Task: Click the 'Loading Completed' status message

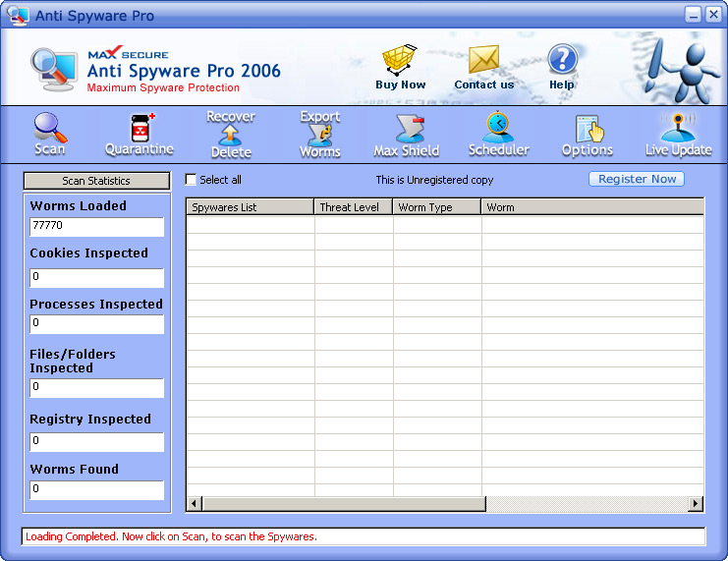Action: point(171,536)
